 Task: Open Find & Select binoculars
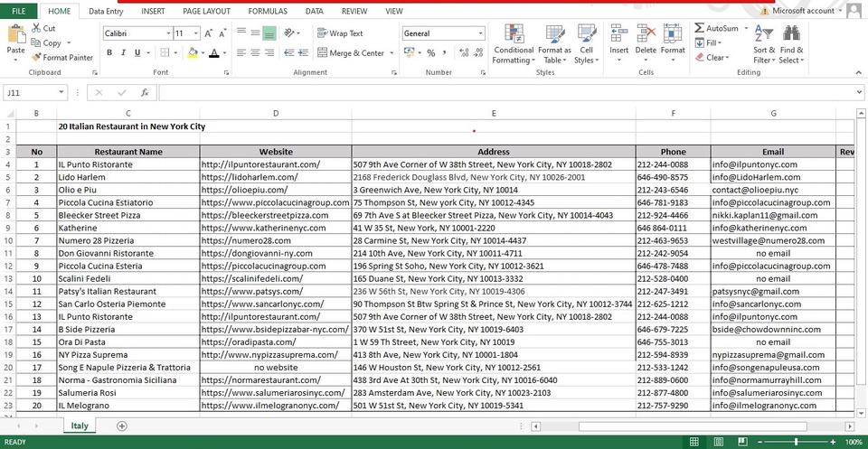coord(792,43)
